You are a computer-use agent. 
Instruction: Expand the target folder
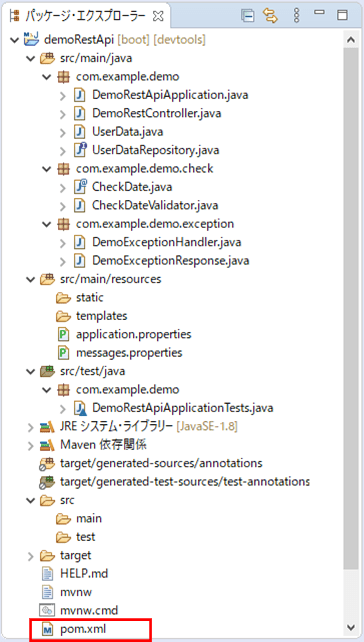click(31, 556)
